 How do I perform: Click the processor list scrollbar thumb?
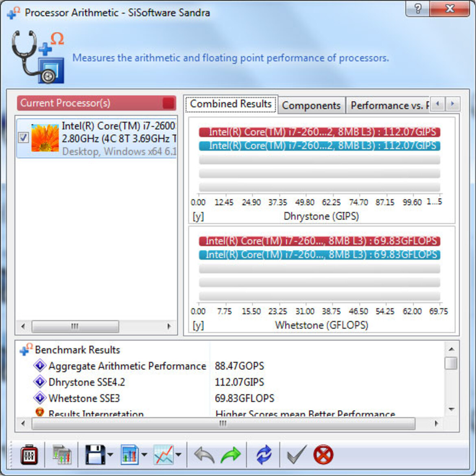coord(75,326)
